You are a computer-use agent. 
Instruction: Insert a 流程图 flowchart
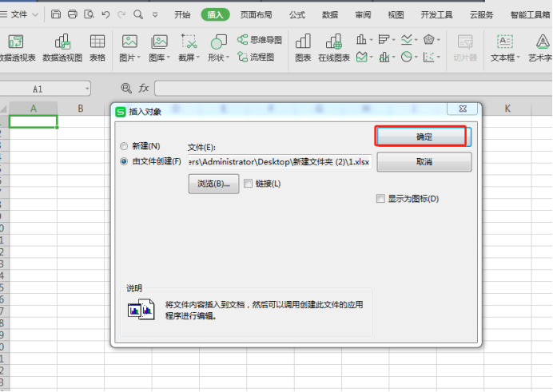pyautogui.click(x=256, y=57)
